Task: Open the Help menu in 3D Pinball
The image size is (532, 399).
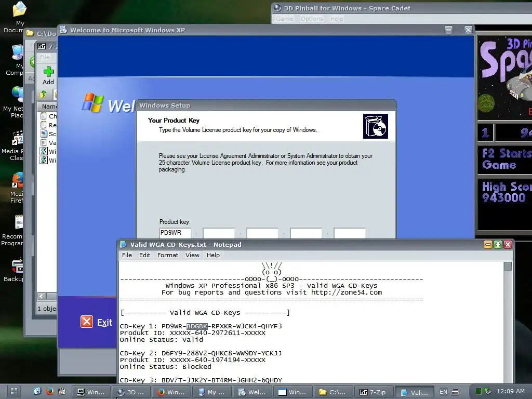Action: coord(337,19)
